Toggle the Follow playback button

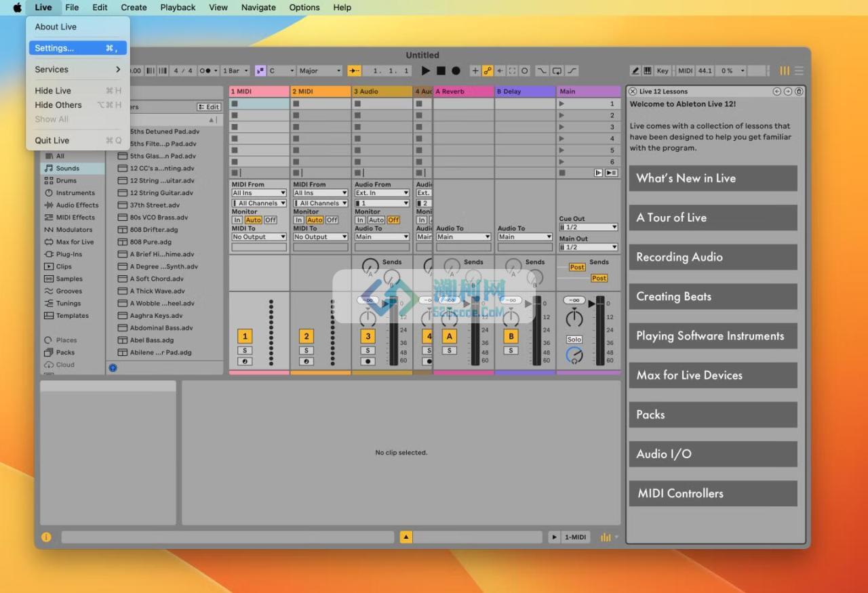tap(354, 70)
